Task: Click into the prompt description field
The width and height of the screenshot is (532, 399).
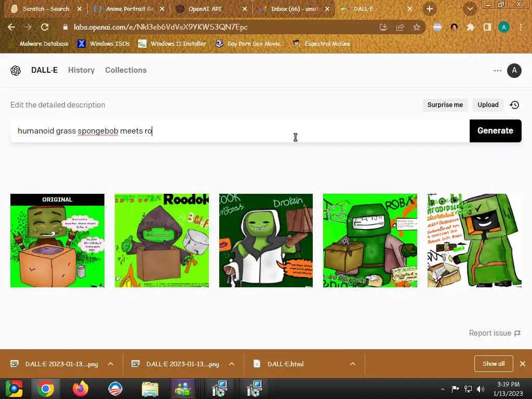Action: [x=240, y=131]
